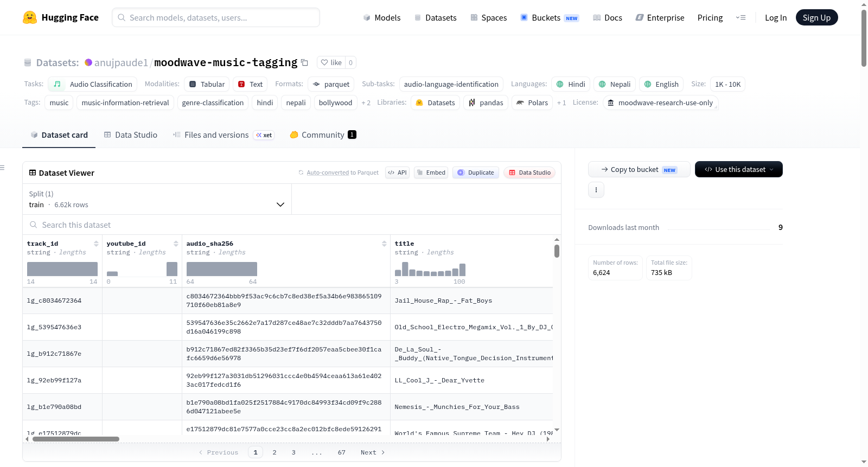Sort by youtube_id column arrows
The height and width of the screenshot is (467, 868).
pos(176,244)
